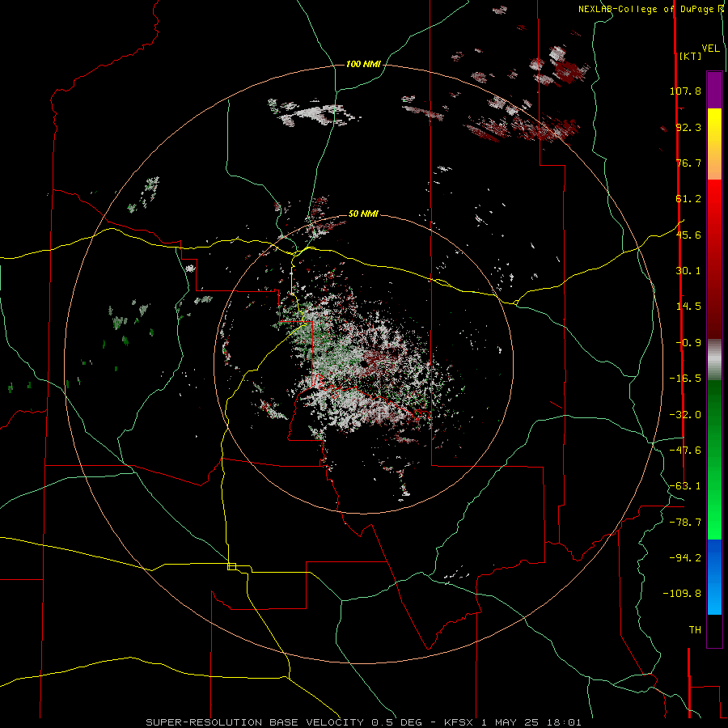Click the 14.5 legend value

tap(688, 307)
